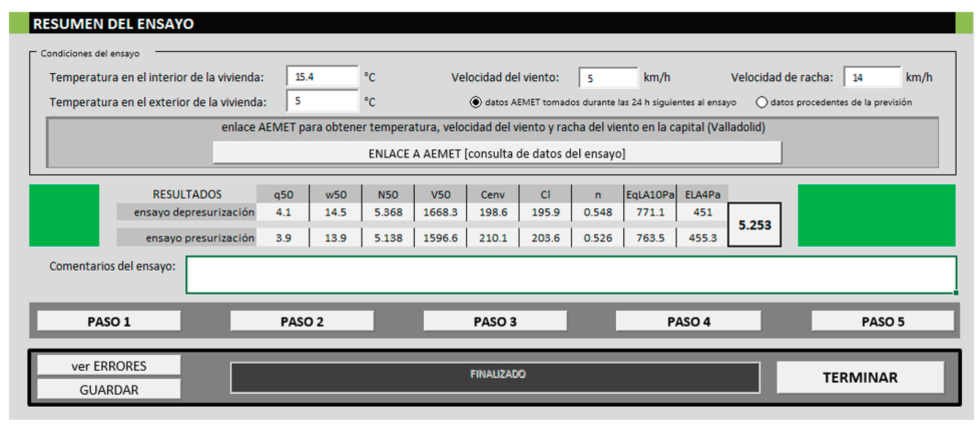Image resolution: width=980 pixels, height=431 pixels.
Task: Go to PASO 3
Action: (495, 322)
